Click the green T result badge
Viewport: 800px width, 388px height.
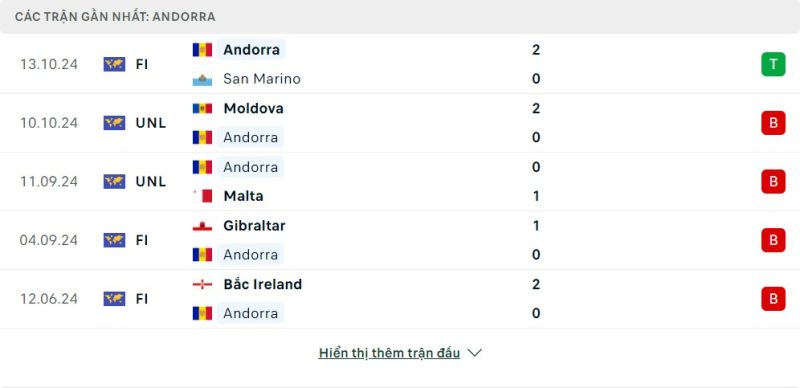773,64
